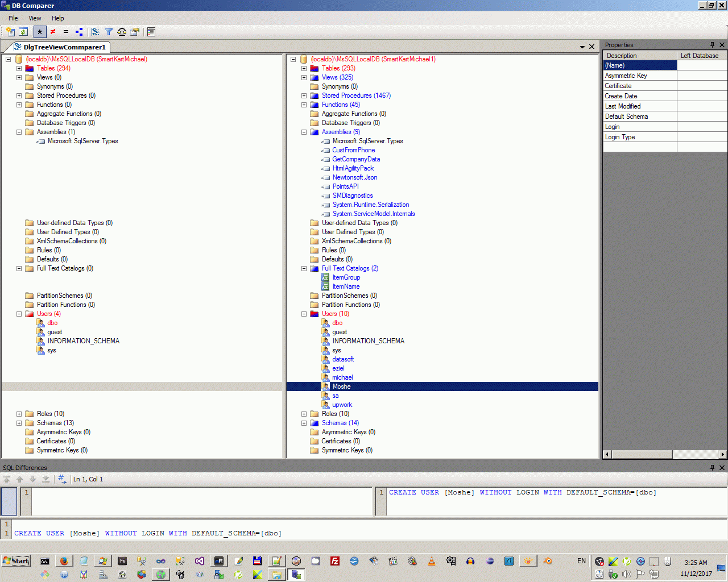
Task: Click the Left Database column header
Action: pos(702,56)
